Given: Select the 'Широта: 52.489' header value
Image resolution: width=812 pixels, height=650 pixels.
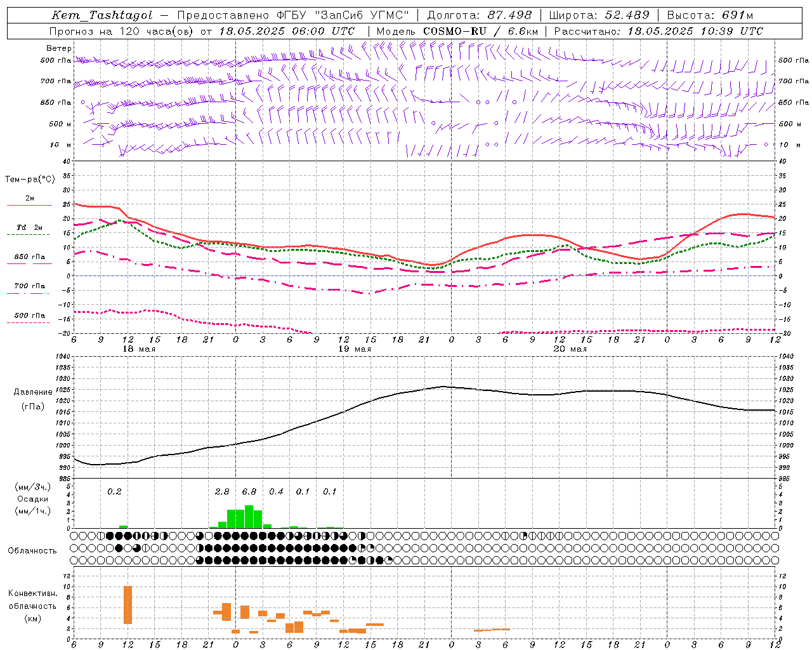Looking at the screenshot, I should 599,15.
